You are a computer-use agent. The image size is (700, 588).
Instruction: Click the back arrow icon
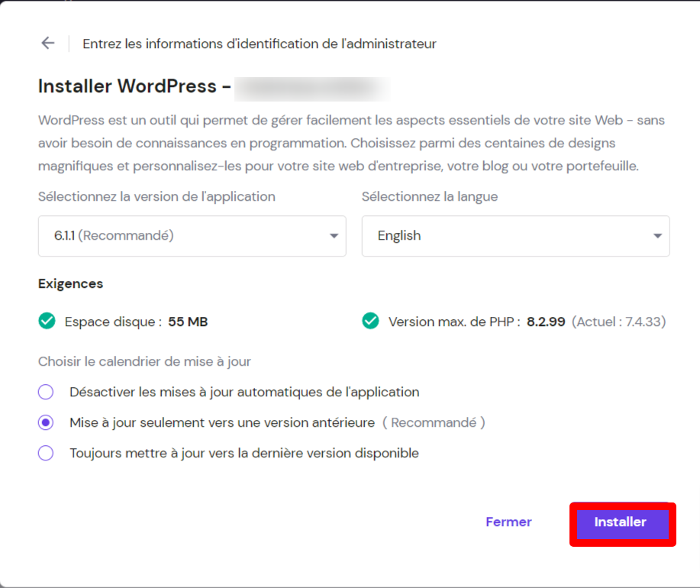pyautogui.click(x=47, y=43)
